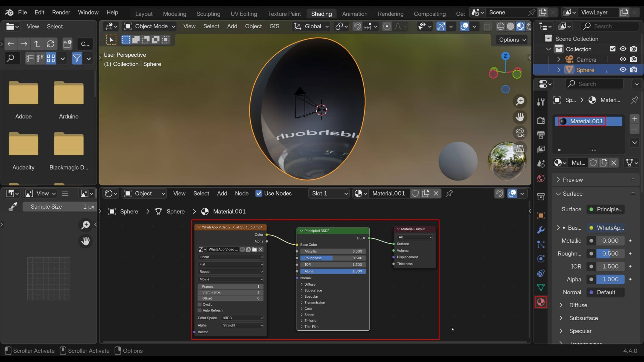Select the Tweak cursor tool icon
644x362 pixels.
click(x=111, y=40)
